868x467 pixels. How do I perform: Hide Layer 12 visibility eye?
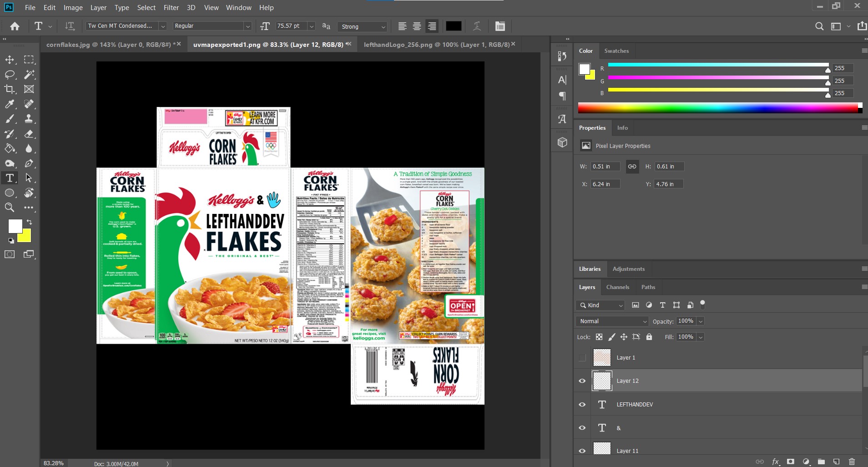click(x=582, y=381)
